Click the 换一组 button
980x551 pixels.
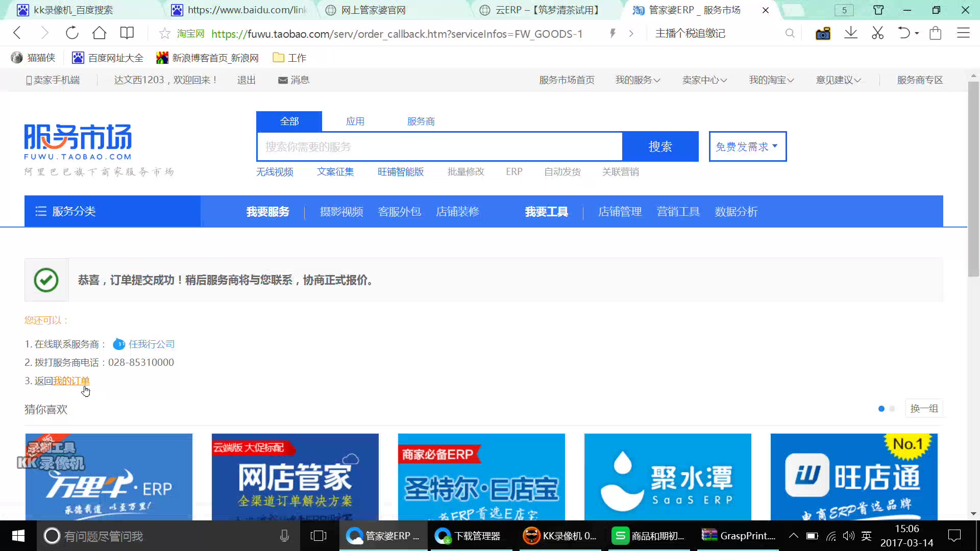[x=924, y=409]
